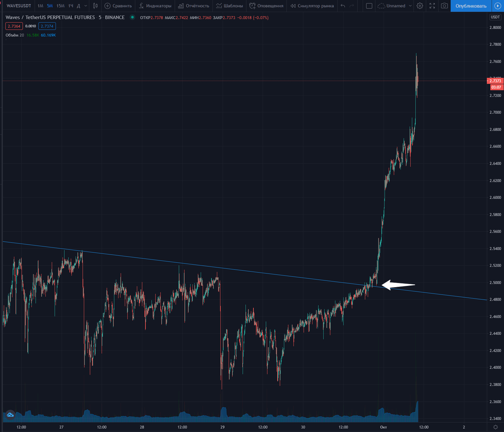The width and height of the screenshot is (504, 432).
Task: Click the green market status dot
Action: click(x=133, y=17)
